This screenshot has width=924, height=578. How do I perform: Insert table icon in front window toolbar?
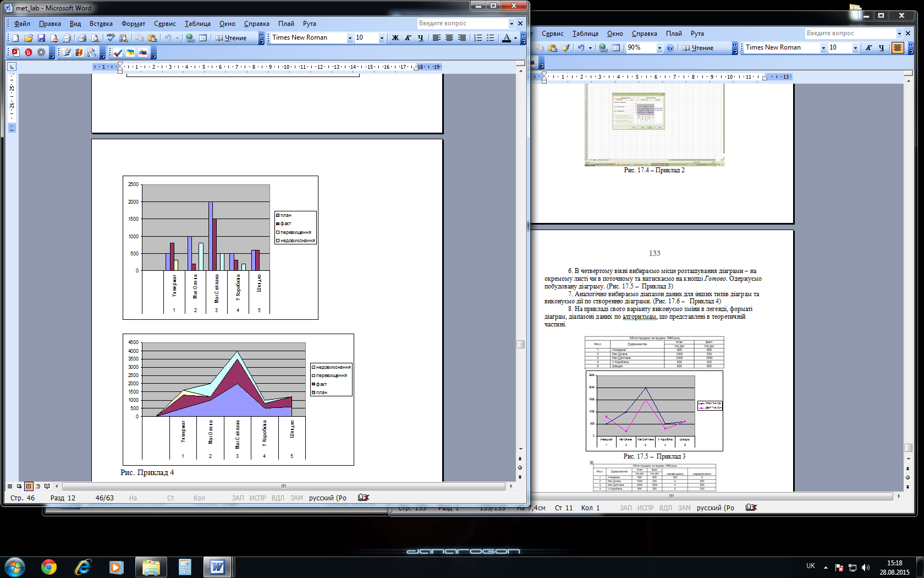pyautogui.click(x=203, y=38)
